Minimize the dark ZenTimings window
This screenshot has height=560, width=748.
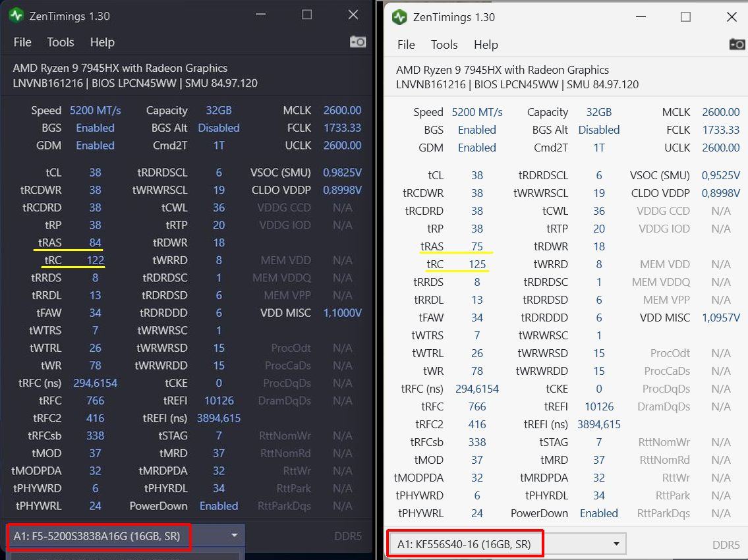pos(260,14)
